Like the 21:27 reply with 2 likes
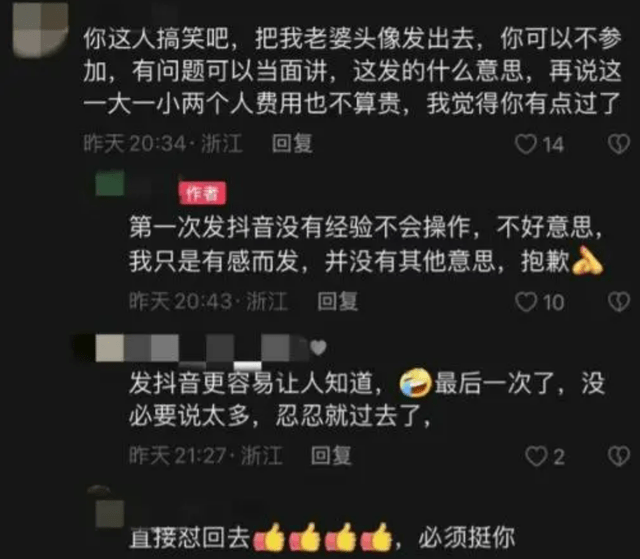This screenshot has width=640, height=559. point(536,456)
